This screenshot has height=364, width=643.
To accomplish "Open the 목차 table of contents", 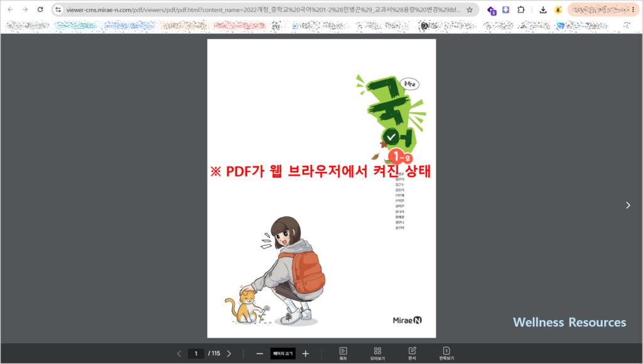I will 343,353.
